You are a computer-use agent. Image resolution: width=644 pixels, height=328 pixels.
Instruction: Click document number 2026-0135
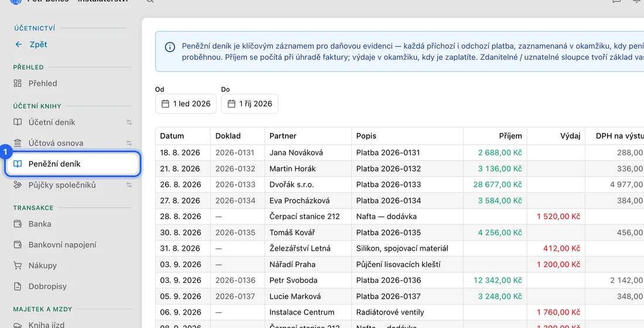click(235, 233)
